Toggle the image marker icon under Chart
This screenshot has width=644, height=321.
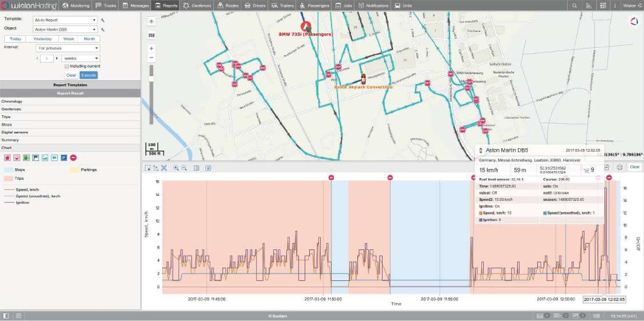[x=45, y=158]
